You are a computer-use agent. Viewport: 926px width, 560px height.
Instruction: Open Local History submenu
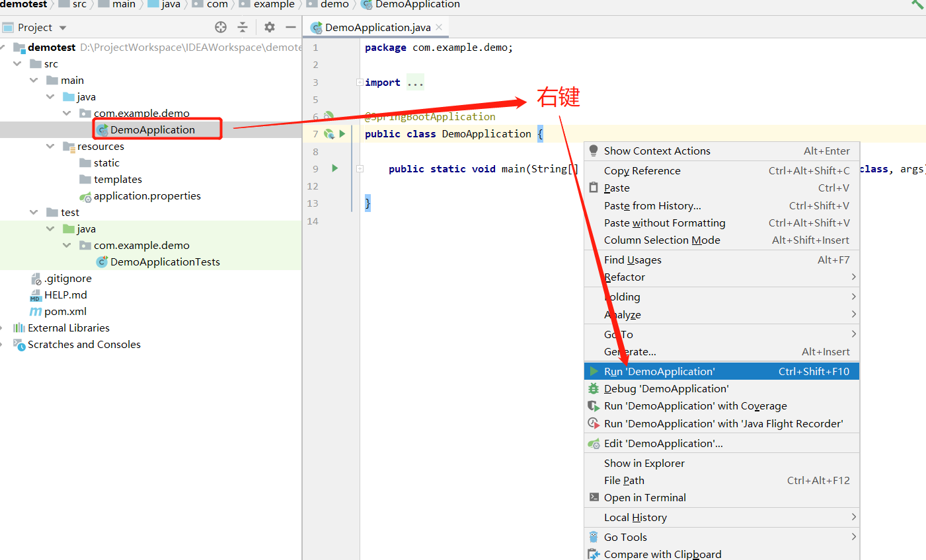click(722, 517)
